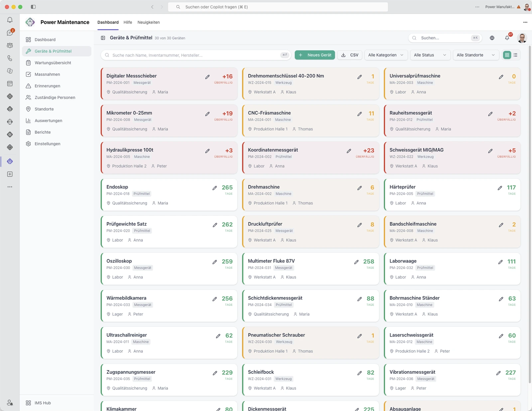Viewport: 532px width, 411px height.
Task: Open the Koordinatenmessgerät card title
Action: 273,150
